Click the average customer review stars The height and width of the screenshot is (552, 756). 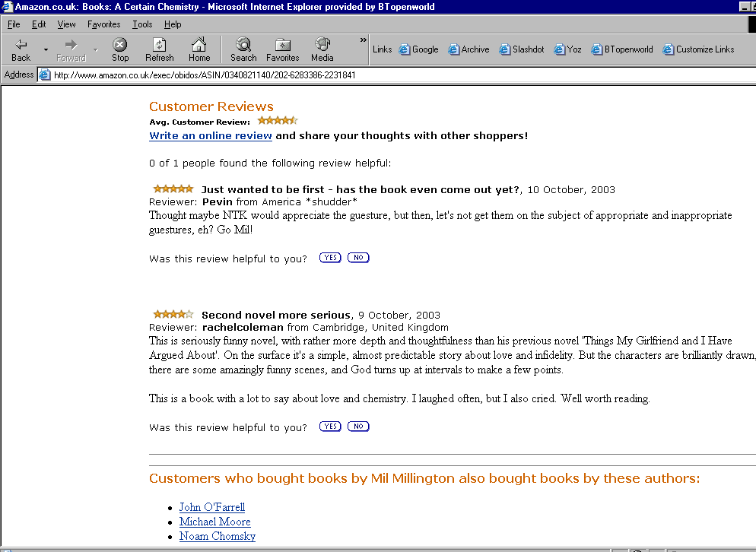[x=278, y=121]
